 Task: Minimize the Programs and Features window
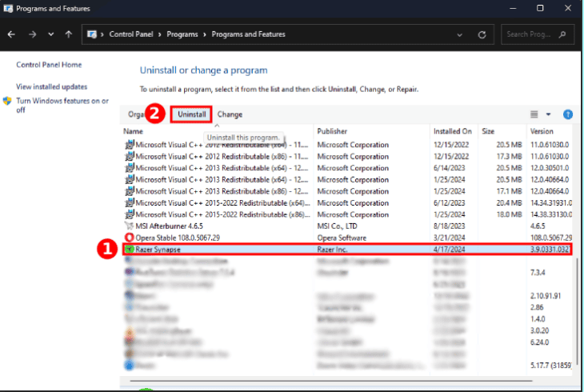(513, 8)
